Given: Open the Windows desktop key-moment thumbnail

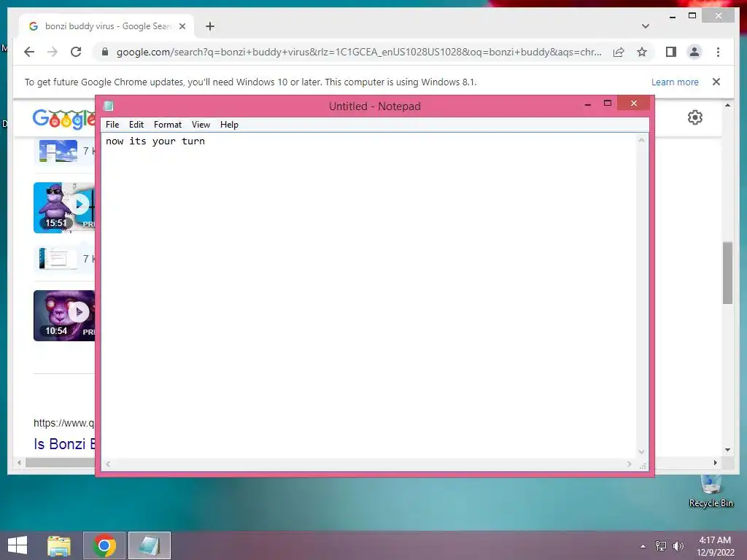Looking at the screenshot, I should (58, 151).
